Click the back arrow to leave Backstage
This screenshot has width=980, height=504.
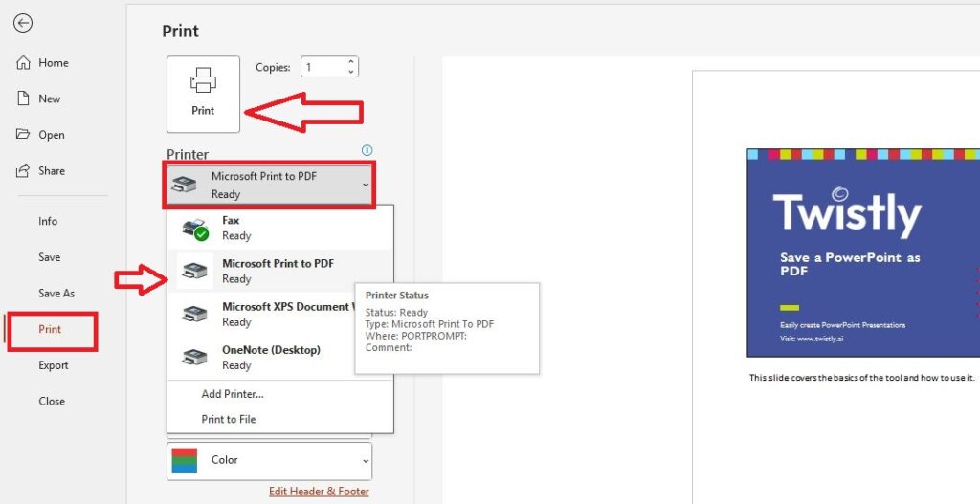(x=23, y=23)
